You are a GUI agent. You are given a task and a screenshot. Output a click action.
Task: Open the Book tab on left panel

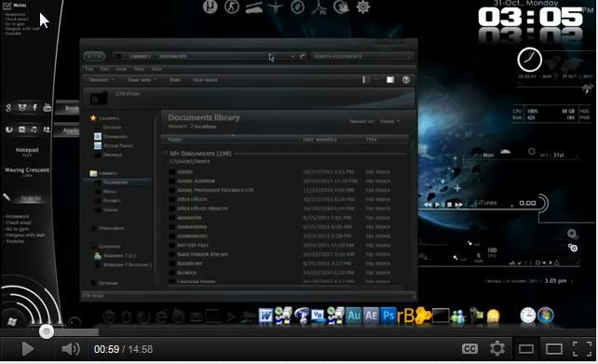pos(68,108)
